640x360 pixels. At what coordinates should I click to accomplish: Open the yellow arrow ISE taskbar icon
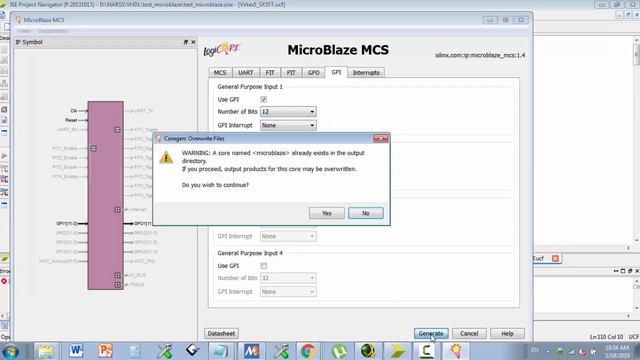[x=397, y=351]
